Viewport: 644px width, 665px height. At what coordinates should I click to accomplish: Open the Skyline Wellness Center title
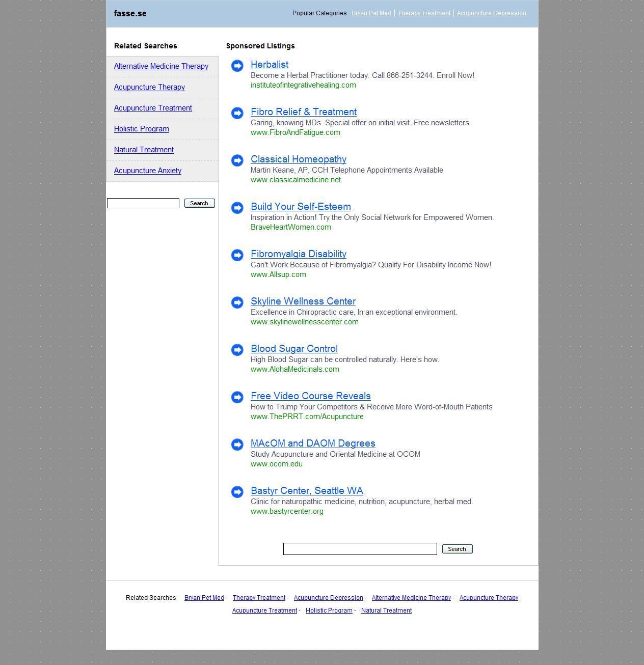(303, 301)
